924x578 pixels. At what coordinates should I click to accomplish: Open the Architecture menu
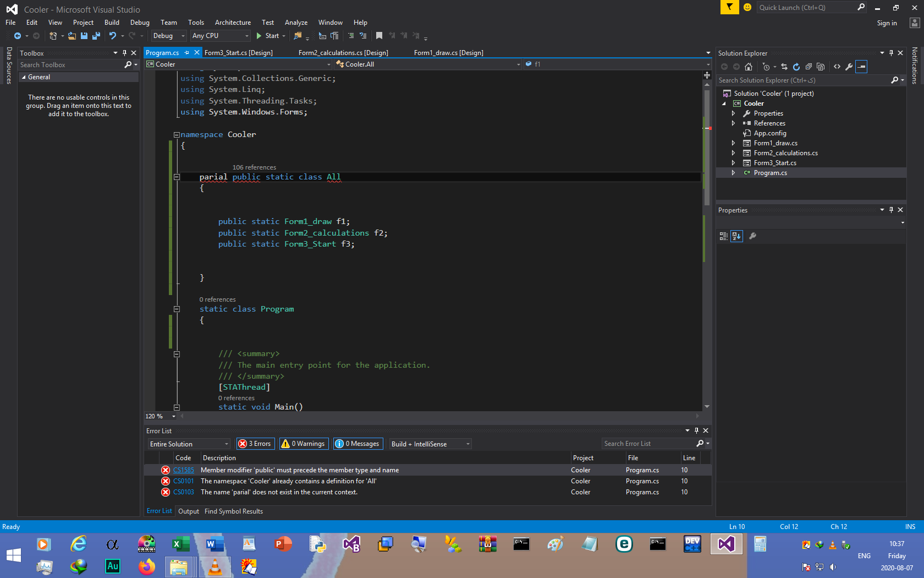coord(233,23)
